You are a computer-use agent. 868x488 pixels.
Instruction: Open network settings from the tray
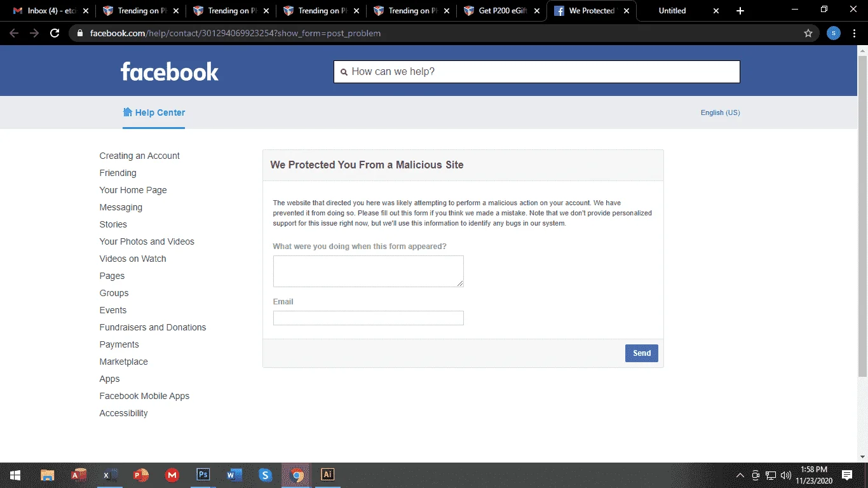(771, 475)
